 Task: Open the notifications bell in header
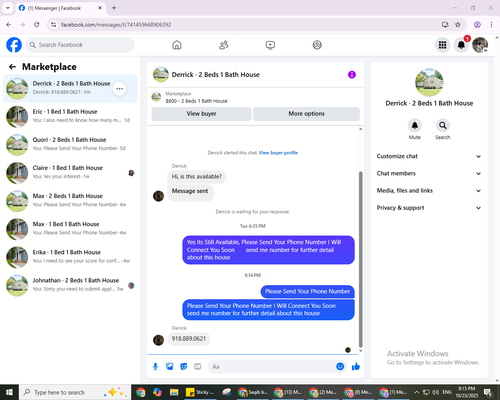(461, 45)
